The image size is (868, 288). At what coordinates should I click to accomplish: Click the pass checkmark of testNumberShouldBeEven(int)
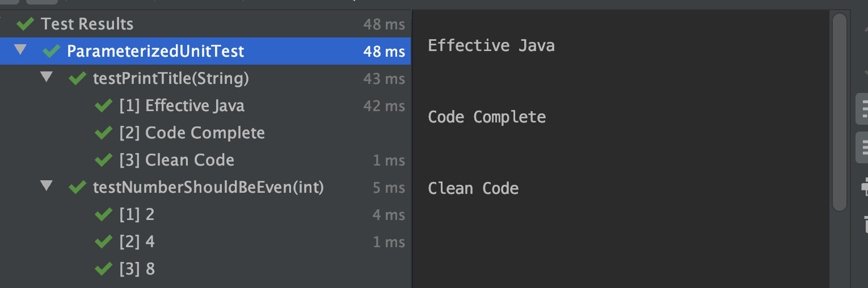[x=77, y=187]
